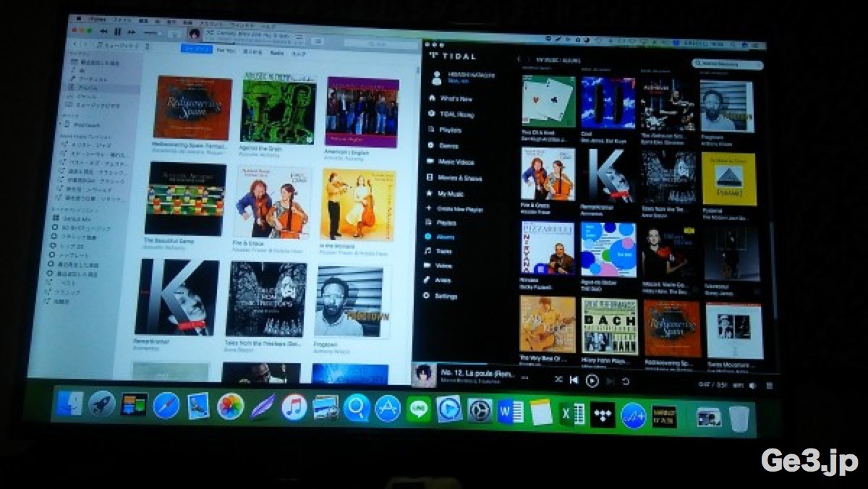Open Finder from the Dock
The width and height of the screenshot is (868, 489).
coord(69,403)
